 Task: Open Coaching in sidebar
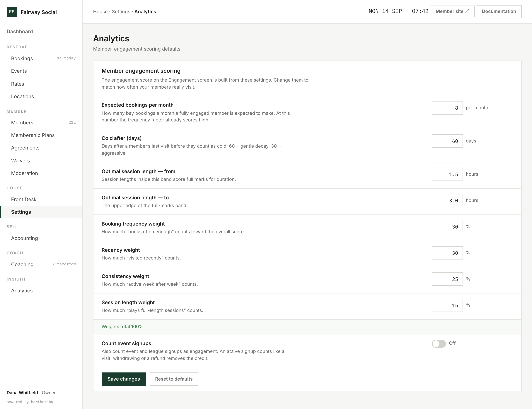(41, 264)
